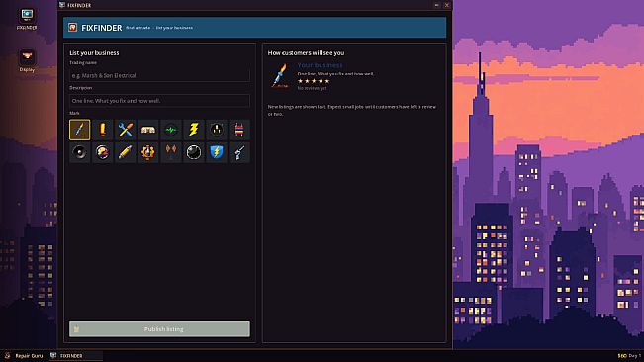Click the 'How customers will see you' heading
The height and width of the screenshot is (362, 644).
(306, 53)
